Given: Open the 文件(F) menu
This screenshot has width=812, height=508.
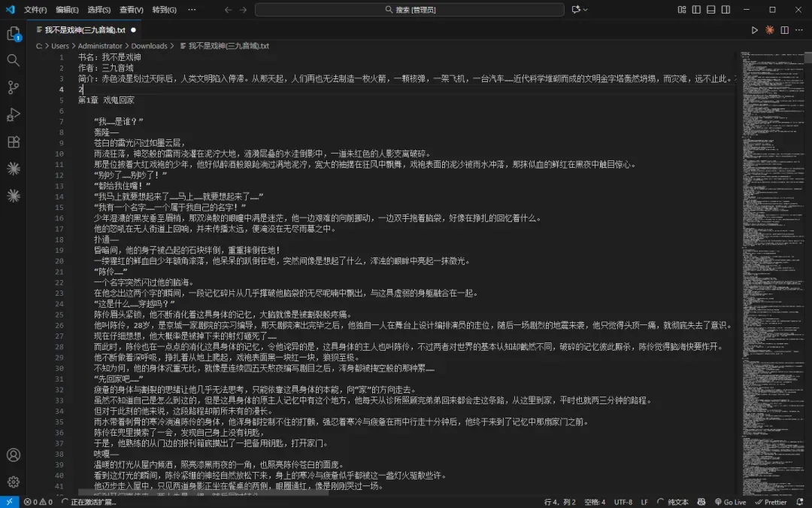Looking at the screenshot, I should point(35,9).
